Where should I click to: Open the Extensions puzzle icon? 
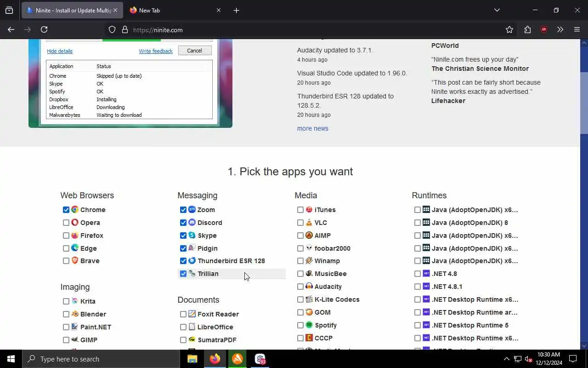pyautogui.click(x=527, y=29)
